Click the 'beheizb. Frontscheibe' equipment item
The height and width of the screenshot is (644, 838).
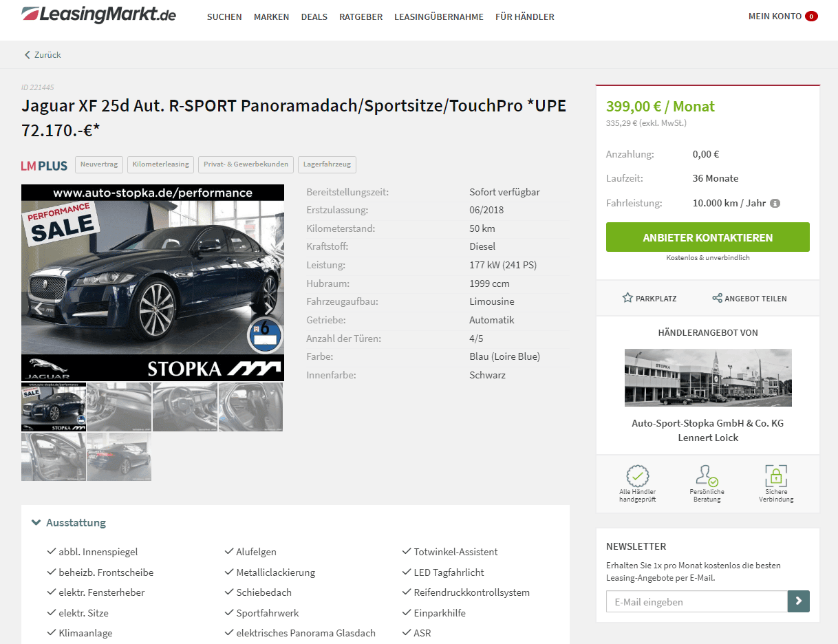[106, 572]
